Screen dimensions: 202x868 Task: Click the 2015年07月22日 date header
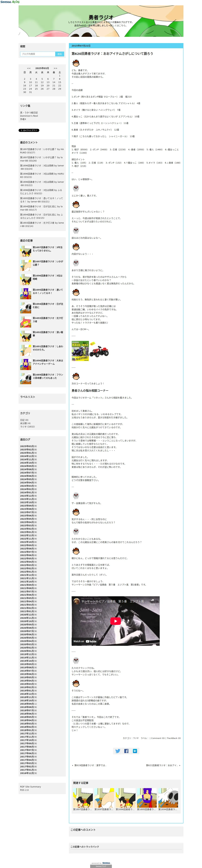click(81, 46)
